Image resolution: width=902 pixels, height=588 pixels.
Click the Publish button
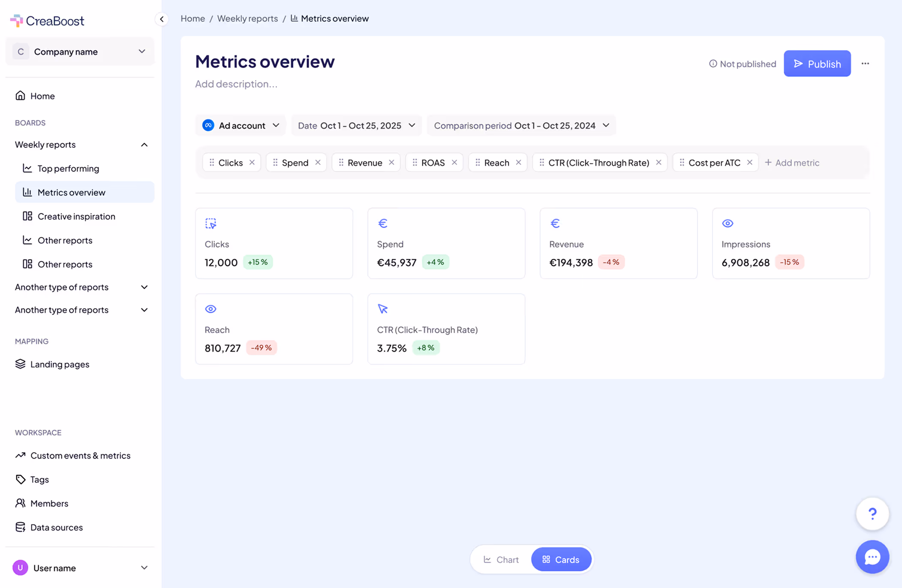(x=817, y=63)
